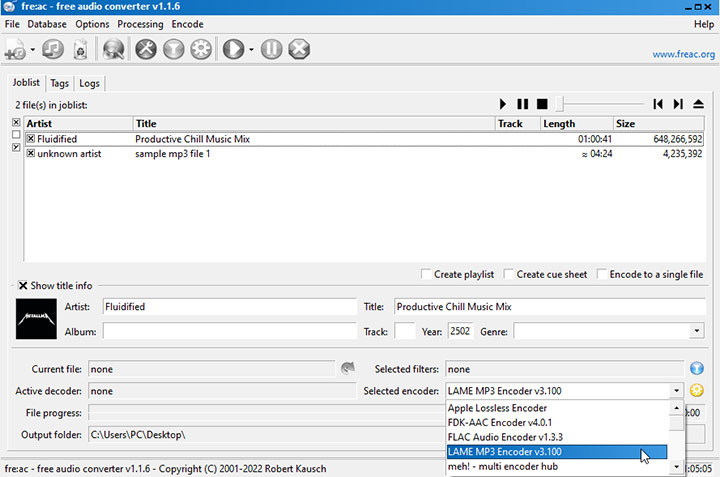This screenshot has width=720, height=477.
Task: Uncheck the Fluidified track checkbox
Action: [31, 139]
